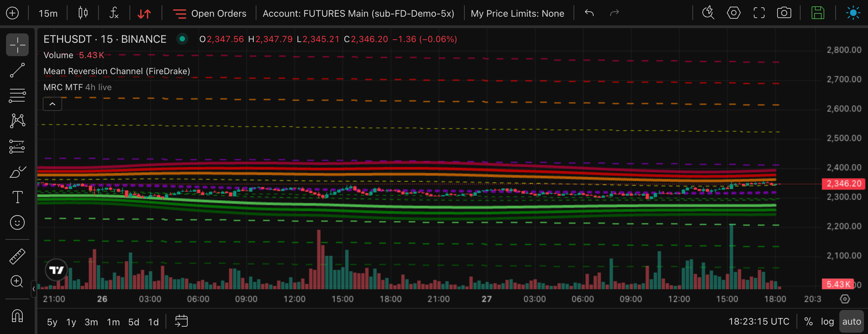Select the Volume indicator legend
The width and height of the screenshot is (868, 334).
[58, 55]
